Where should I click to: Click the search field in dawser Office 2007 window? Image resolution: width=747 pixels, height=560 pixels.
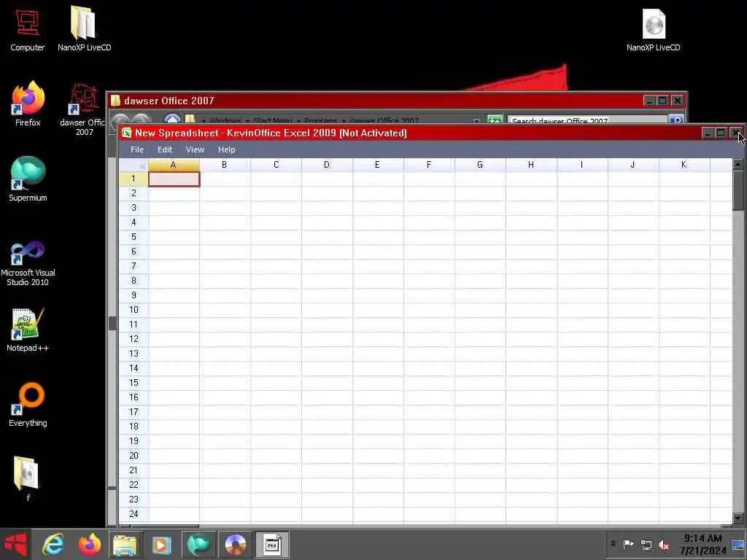587,120
